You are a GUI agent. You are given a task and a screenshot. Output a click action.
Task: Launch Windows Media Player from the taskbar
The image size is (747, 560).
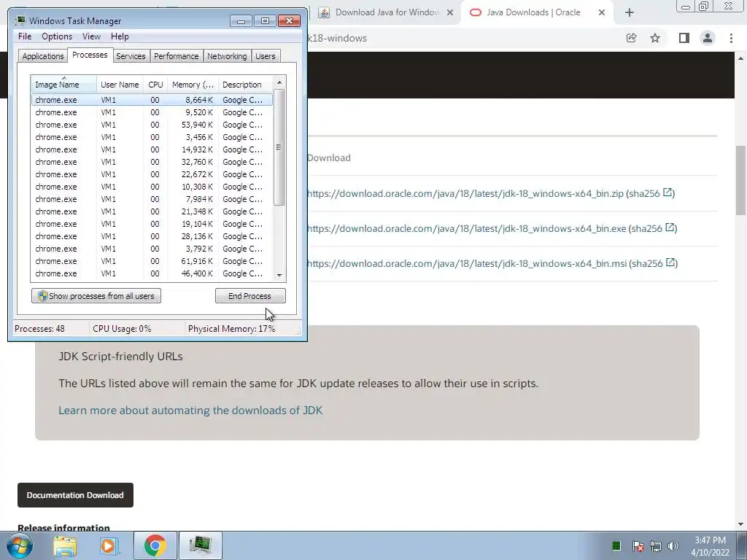(x=108, y=546)
